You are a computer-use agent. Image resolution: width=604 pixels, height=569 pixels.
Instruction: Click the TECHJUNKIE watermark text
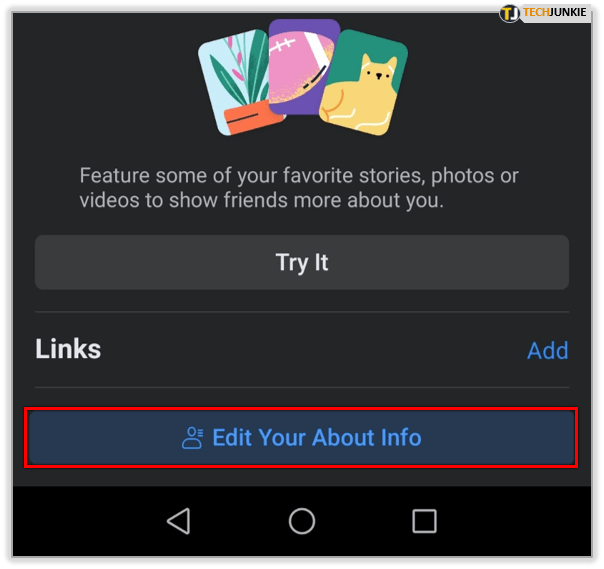[x=554, y=12]
